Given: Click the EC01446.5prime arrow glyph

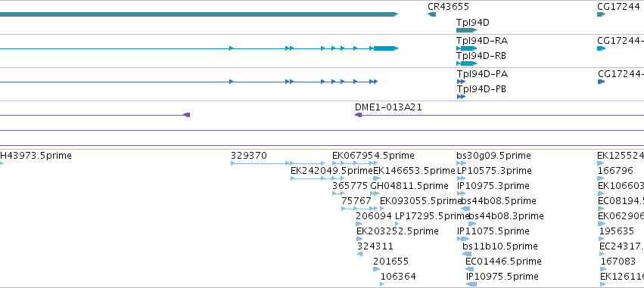Looking at the screenshot, I should [469, 269].
